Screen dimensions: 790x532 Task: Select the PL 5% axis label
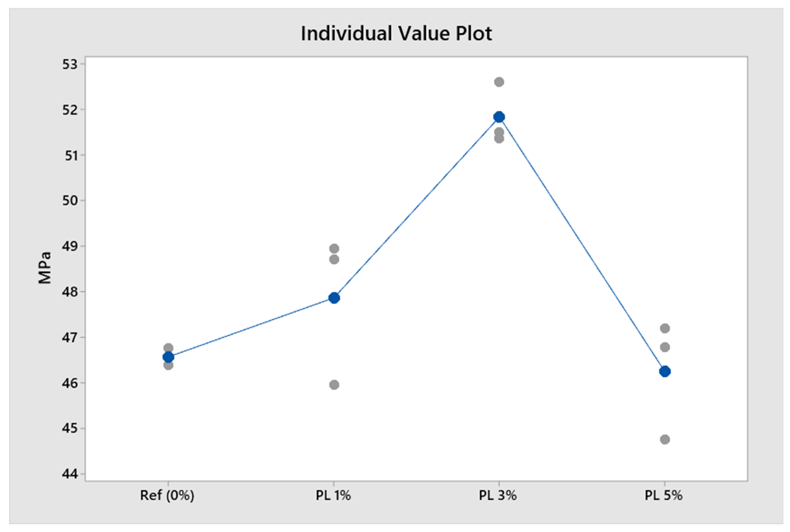coord(663,496)
